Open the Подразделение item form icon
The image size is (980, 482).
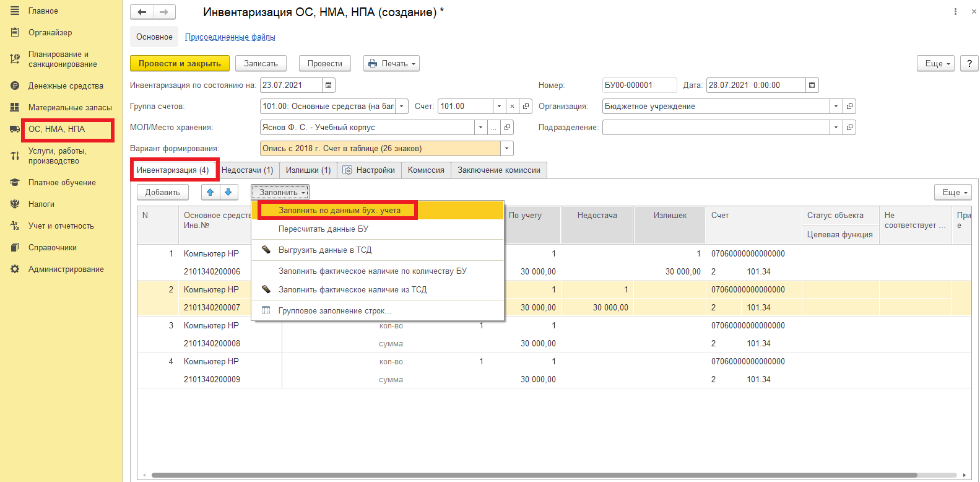(x=849, y=127)
